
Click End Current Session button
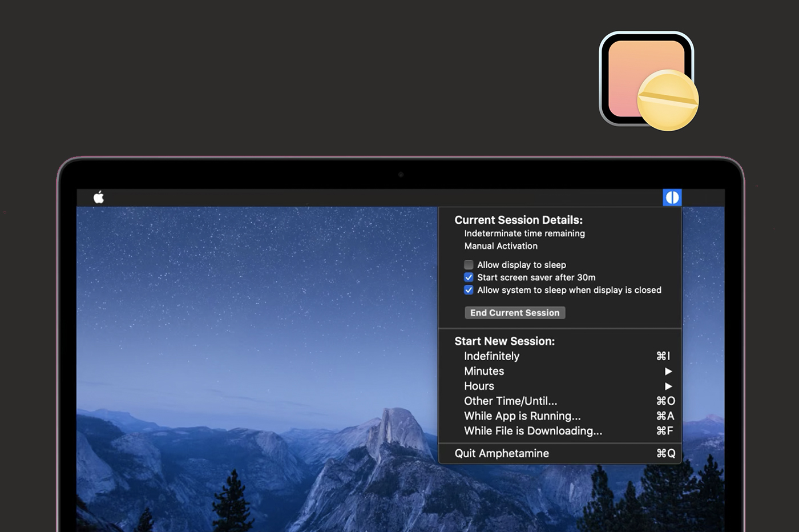tap(515, 313)
